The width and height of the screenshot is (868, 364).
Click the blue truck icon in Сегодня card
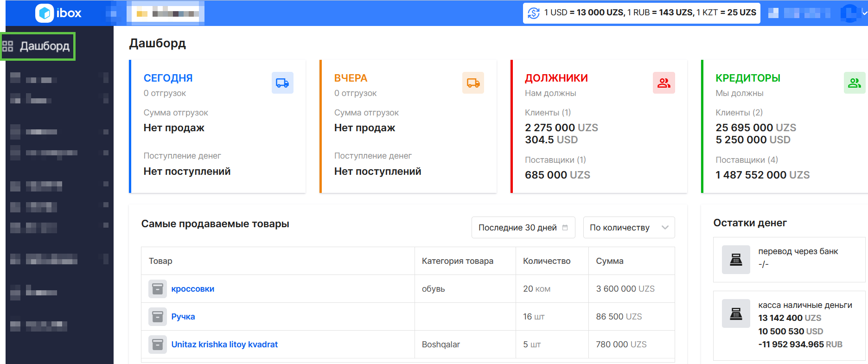pos(282,83)
